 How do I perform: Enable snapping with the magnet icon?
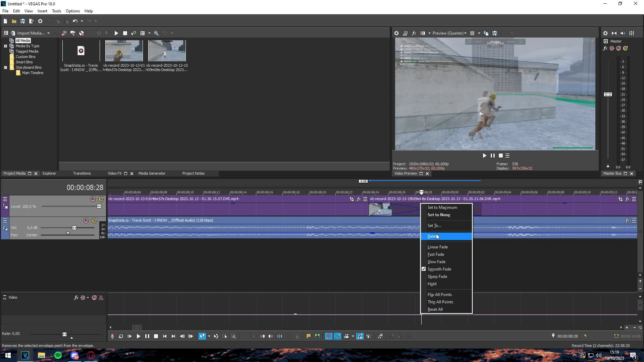pos(328,336)
